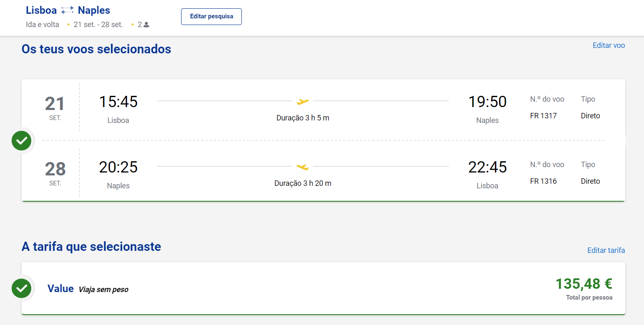Follow the Editar tarifa link

point(606,250)
